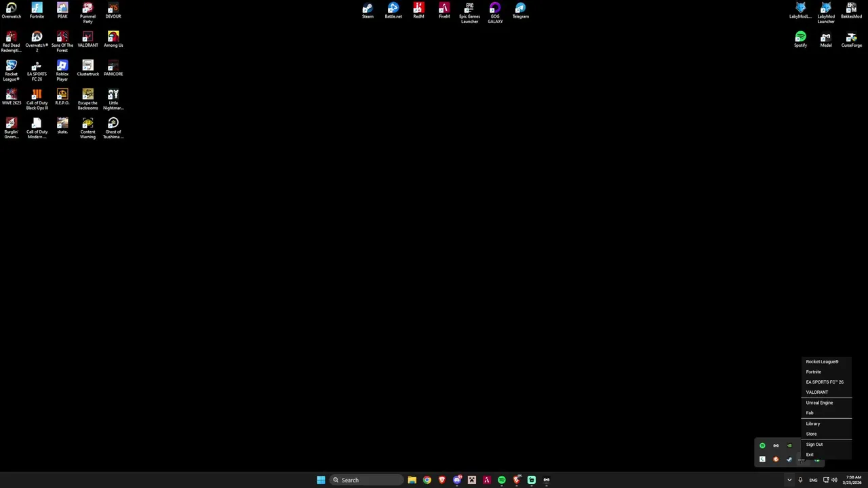
Task: Select the Roblox Player desktop shortcut
Action: [62, 70]
